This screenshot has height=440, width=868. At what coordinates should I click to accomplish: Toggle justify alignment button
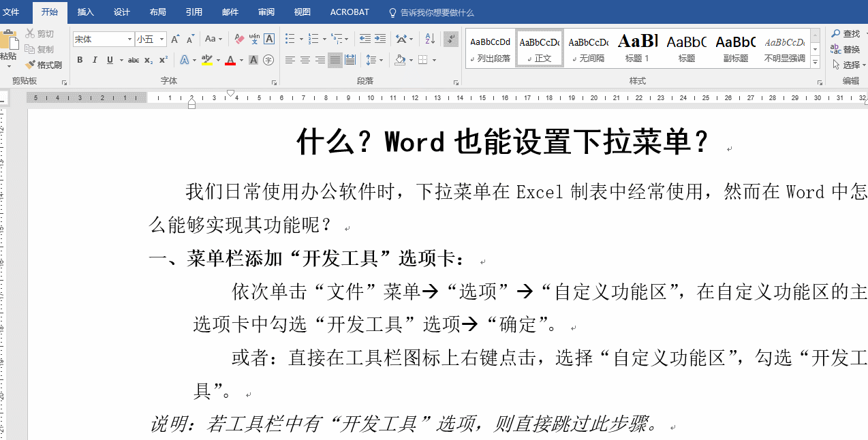(x=335, y=60)
